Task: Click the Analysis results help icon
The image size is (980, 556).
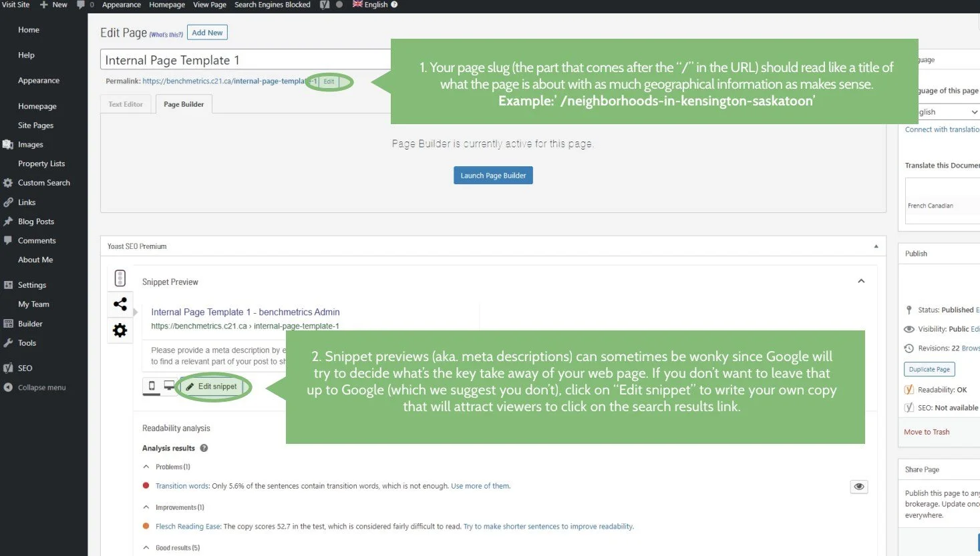Action: 204,449
